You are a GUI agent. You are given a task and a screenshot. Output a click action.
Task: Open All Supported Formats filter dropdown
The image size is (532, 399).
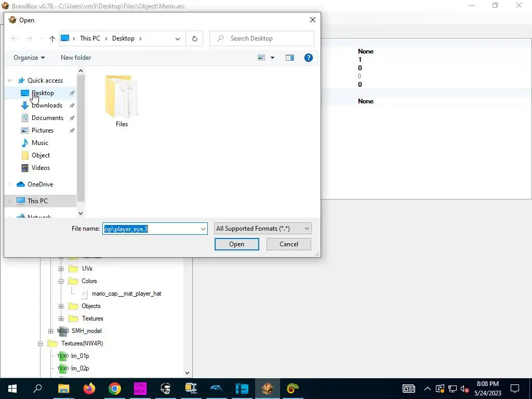tap(262, 229)
